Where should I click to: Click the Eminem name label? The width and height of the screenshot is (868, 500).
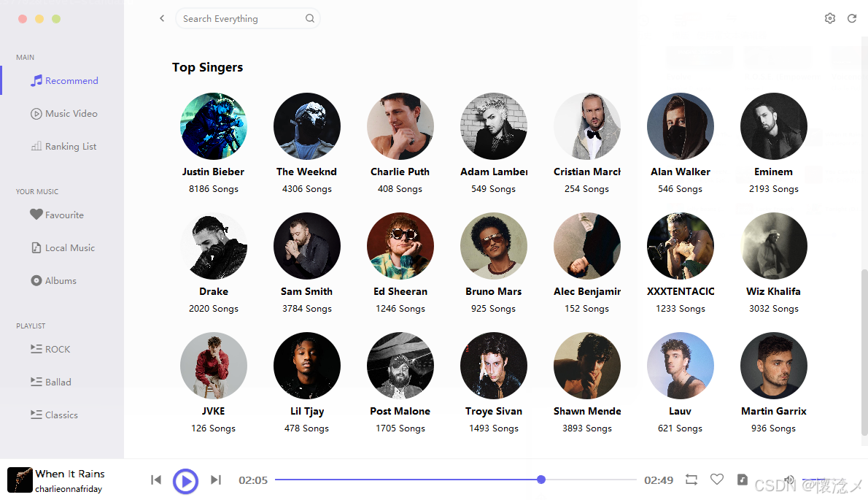tap(773, 172)
